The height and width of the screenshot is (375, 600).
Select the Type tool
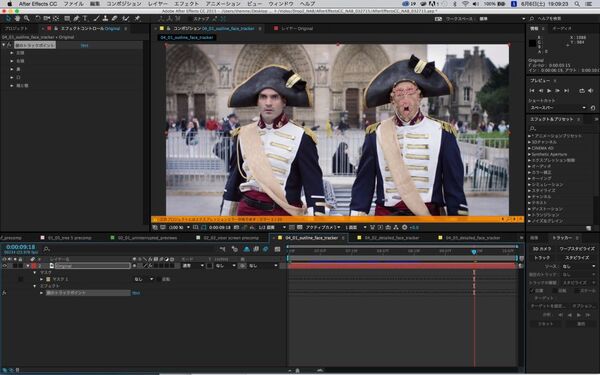85,18
